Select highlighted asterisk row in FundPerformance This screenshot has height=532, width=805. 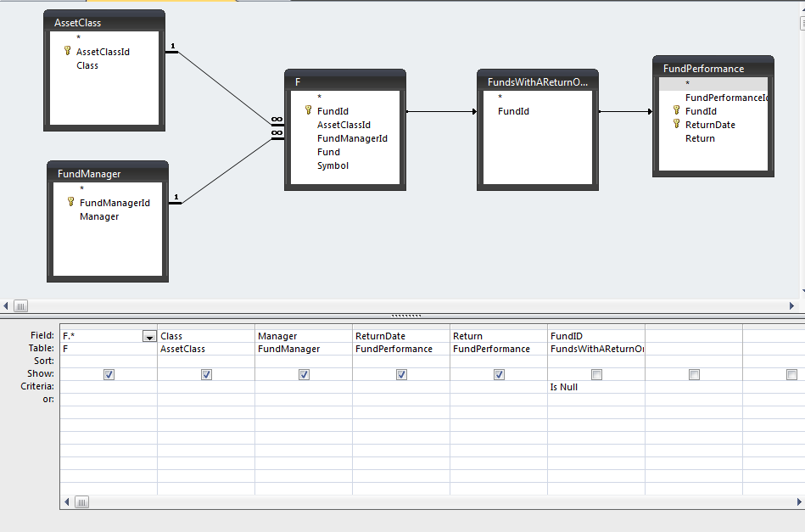[x=713, y=84]
